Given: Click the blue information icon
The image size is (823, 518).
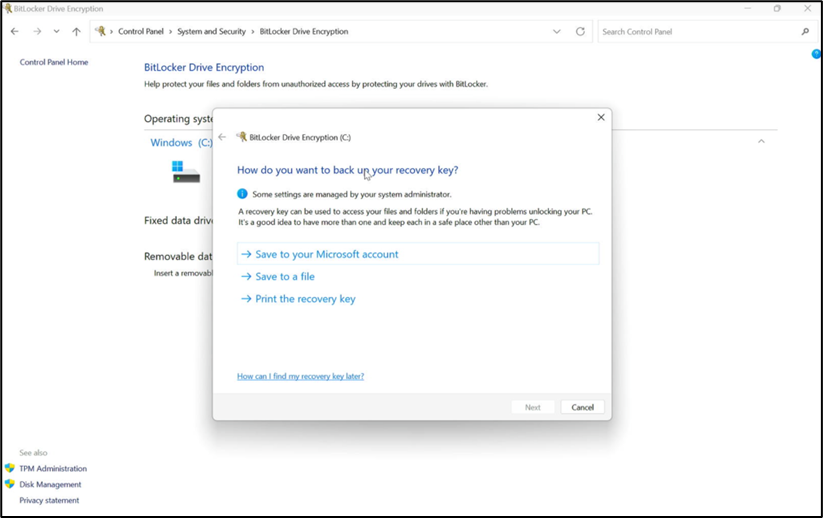Looking at the screenshot, I should [x=242, y=194].
